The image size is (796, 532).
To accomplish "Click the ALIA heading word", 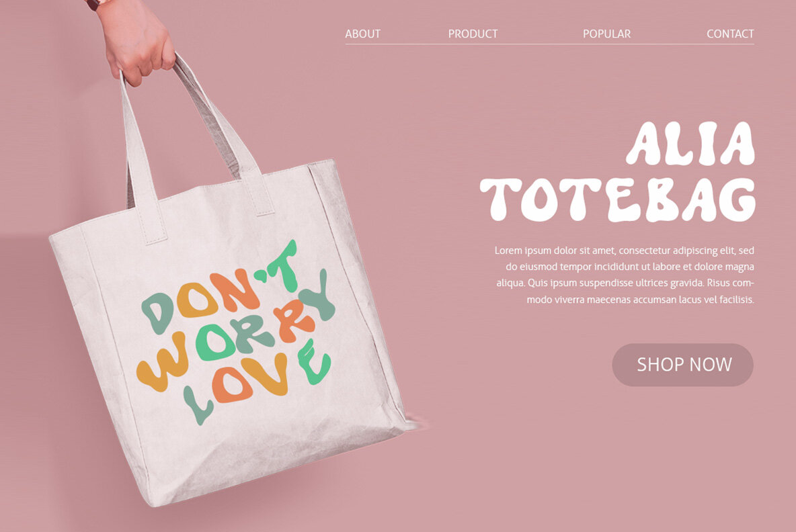I will coord(690,144).
